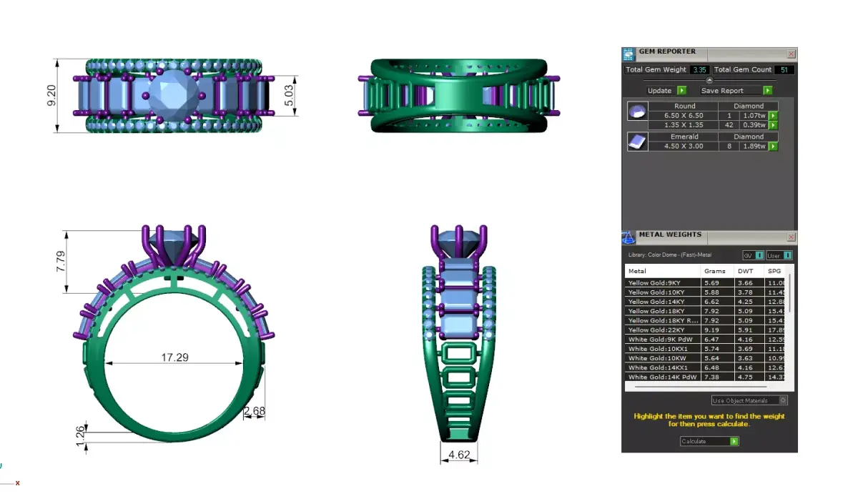Click the 9.20 width dimension text

click(51, 94)
